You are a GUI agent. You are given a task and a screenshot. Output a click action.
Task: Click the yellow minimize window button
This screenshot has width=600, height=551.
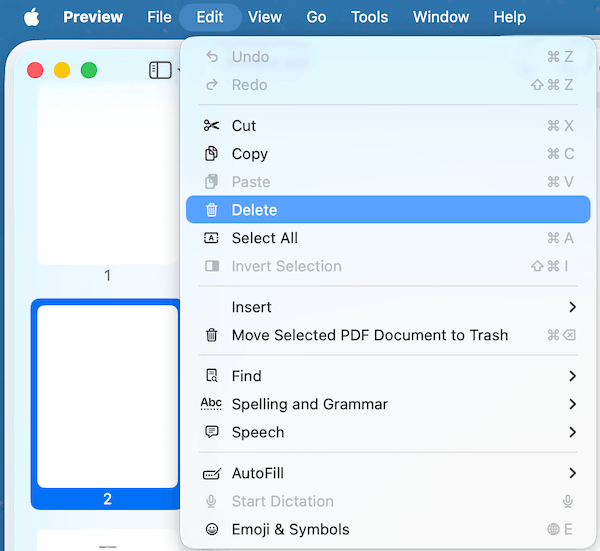62,70
